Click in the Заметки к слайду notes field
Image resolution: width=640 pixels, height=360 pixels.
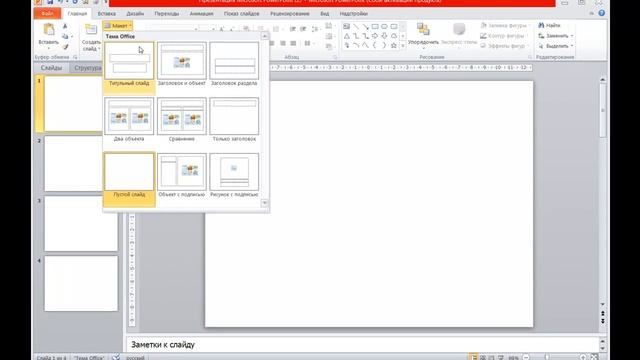362,345
